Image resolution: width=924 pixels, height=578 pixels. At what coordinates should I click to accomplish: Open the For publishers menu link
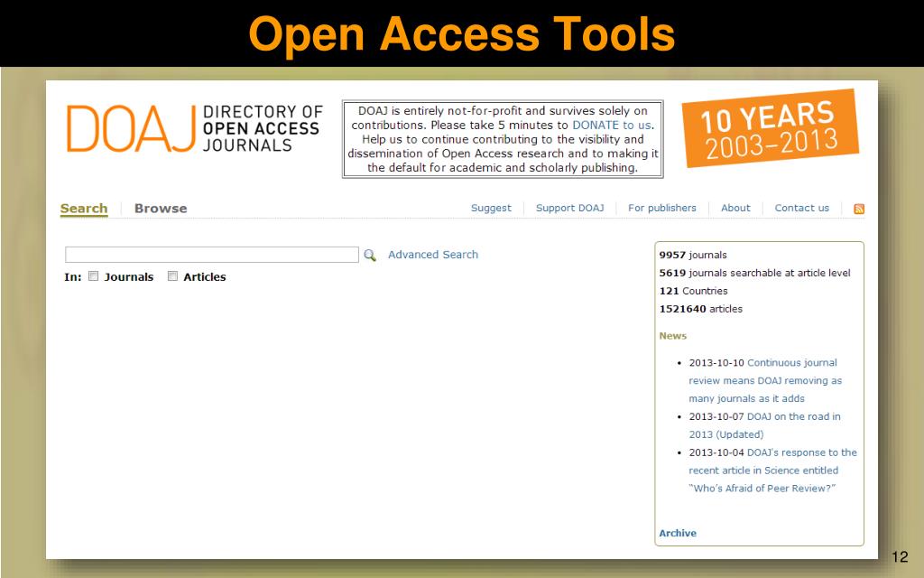(x=661, y=208)
